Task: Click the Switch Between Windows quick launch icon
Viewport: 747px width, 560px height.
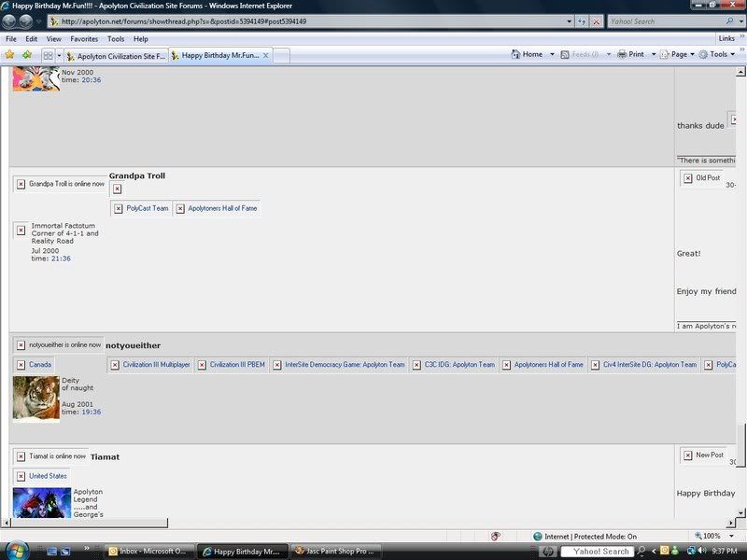Action: click(65, 551)
